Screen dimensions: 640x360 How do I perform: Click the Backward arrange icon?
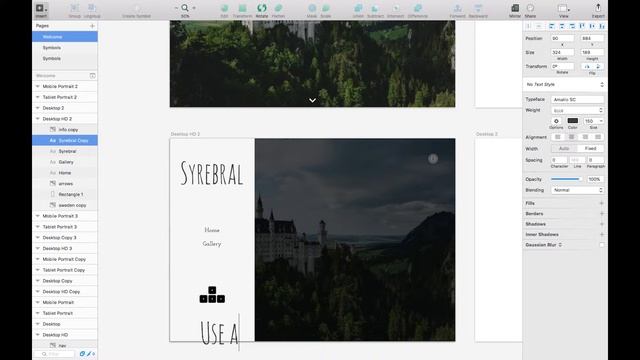pos(478,8)
